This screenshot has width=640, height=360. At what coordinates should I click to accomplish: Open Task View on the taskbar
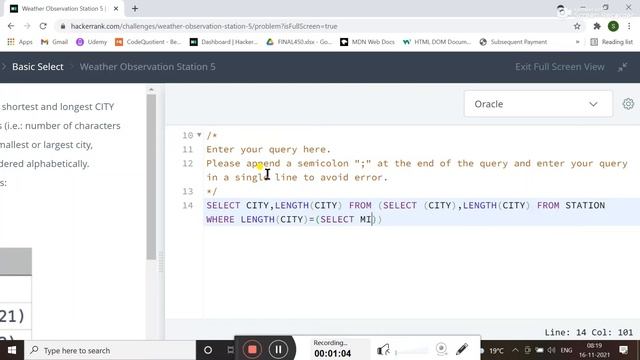[230, 350]
